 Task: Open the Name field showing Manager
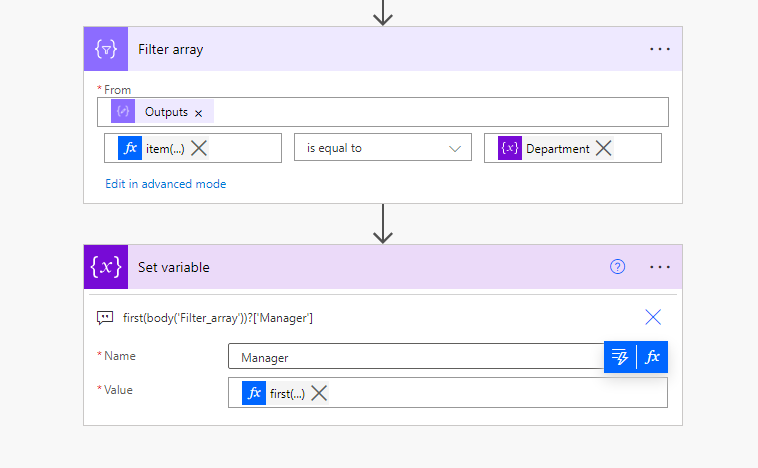(416, 357)
